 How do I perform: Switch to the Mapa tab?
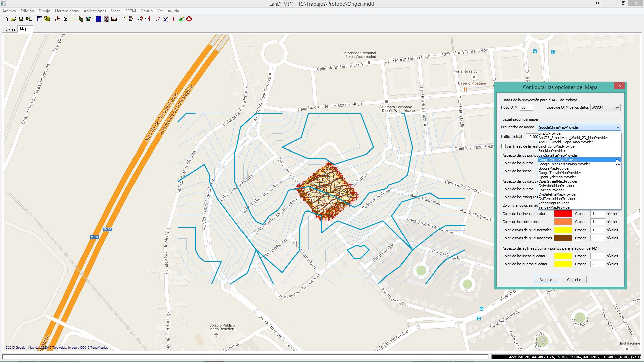coord(25,29)
